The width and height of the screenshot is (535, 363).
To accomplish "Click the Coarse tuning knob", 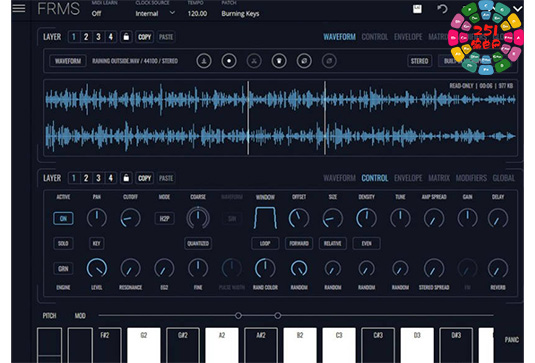I will (198, 218).
